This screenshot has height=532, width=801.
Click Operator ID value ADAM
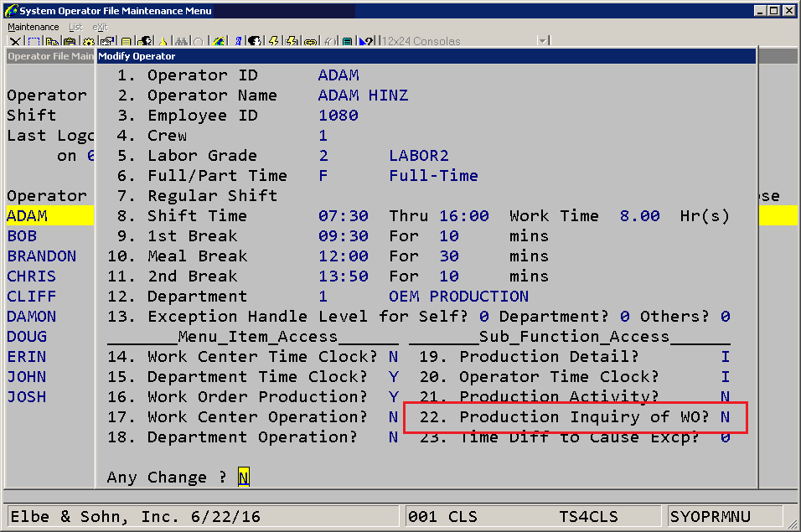338,75
